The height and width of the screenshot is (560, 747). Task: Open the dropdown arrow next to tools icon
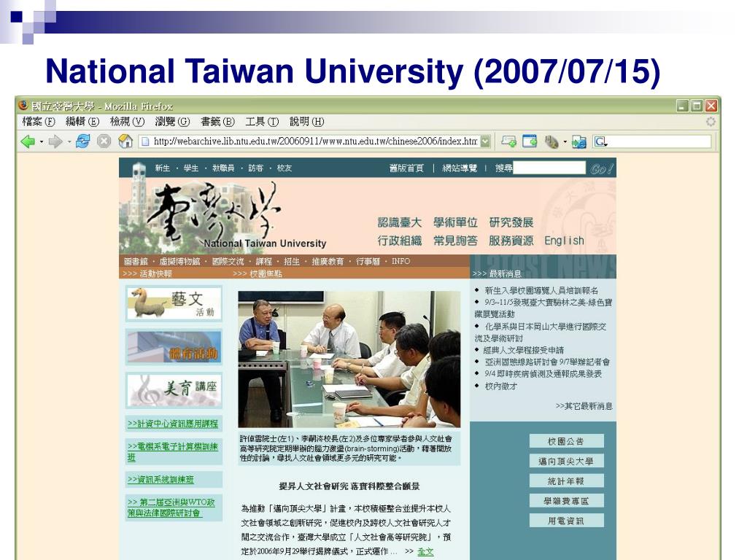(565, 142)
